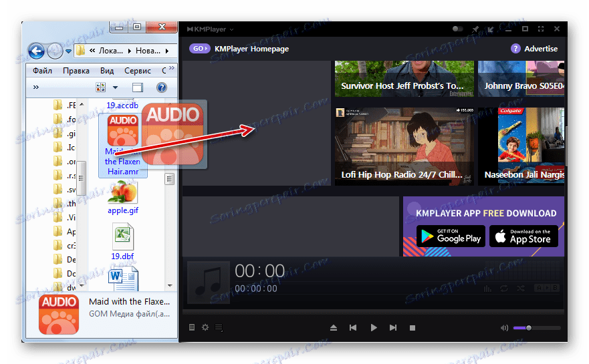Click the eject/open file button
Image resolution: width=589 pixels, height=364 pixels.
(x=334, y=327)
